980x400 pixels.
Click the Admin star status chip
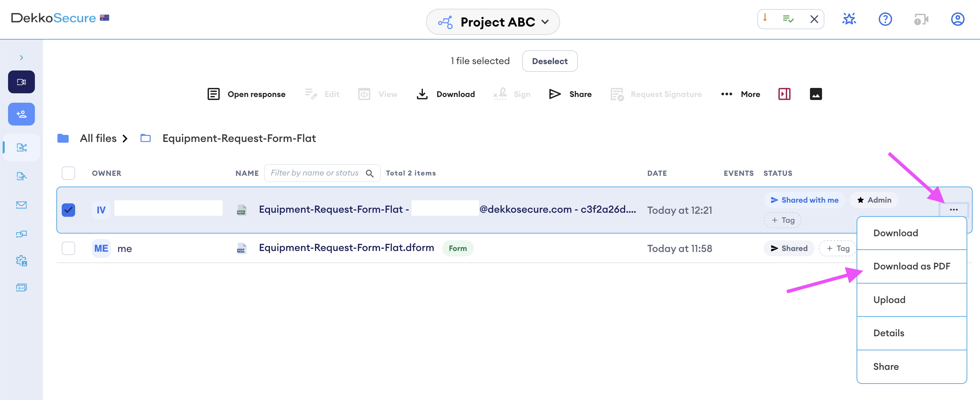coord(873,200)
